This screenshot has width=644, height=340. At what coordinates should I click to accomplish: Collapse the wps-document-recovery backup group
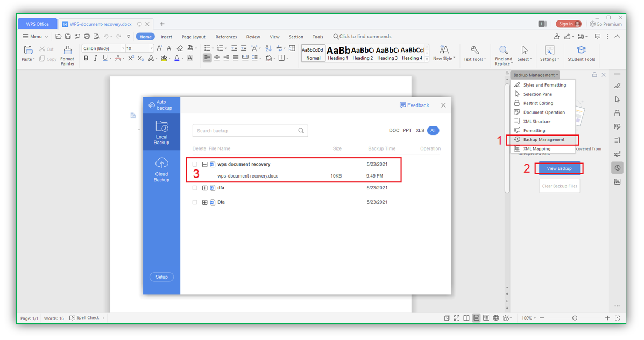click(x=204, y=164)
